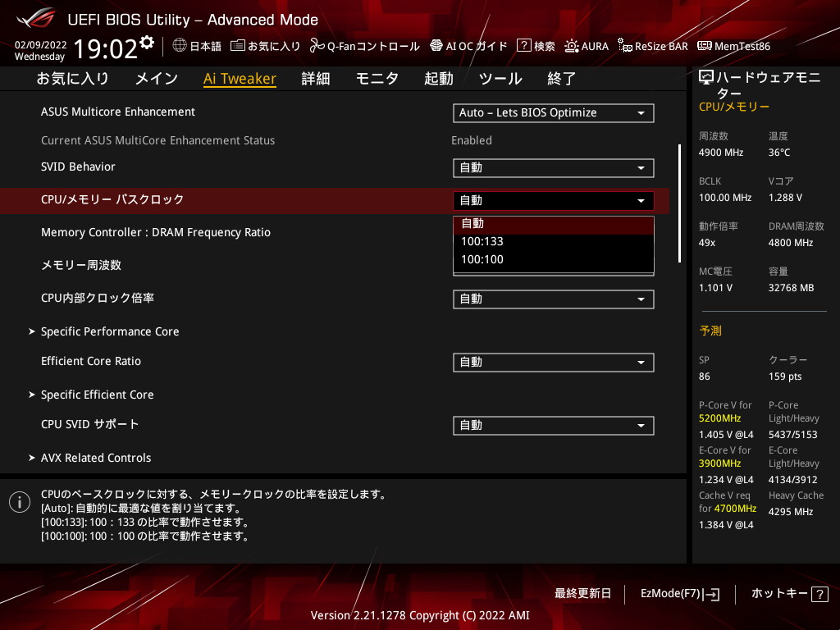Open ASUS Multicore Enhancement dropdown
Screen dimensions: 840x630
(x=554, y=113)
